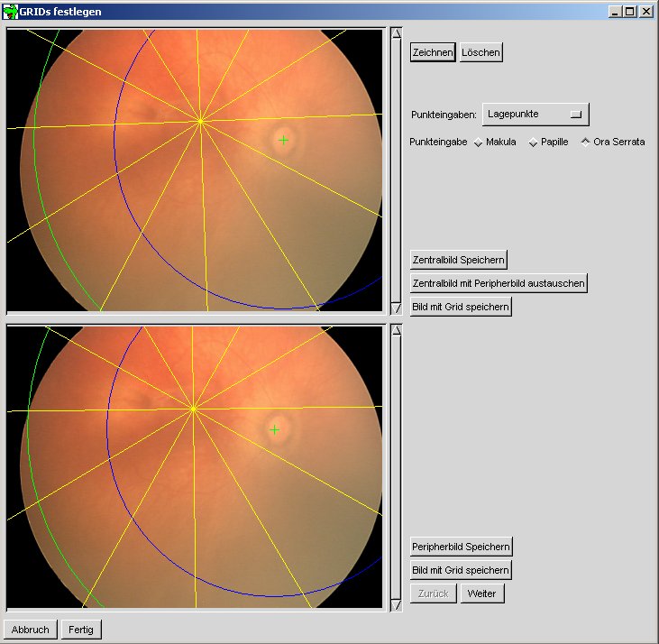Click Zentralbild Speichern
This screenshot has height=644, width=659.
tap(459, 260)
